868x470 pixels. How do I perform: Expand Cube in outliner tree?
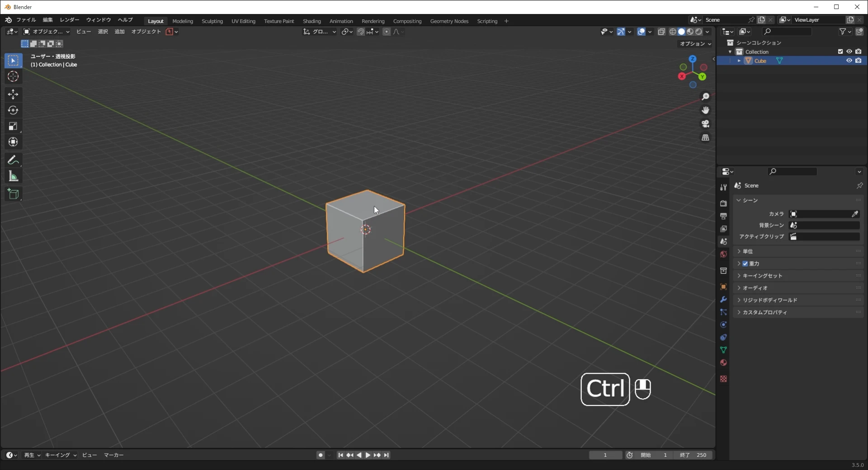pos(739,61)
